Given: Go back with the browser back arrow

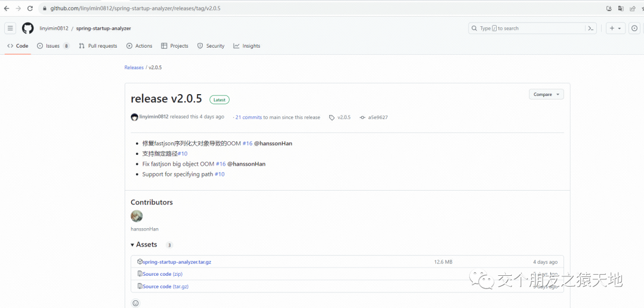Looking at the screenshot, I should pos(7,8).
